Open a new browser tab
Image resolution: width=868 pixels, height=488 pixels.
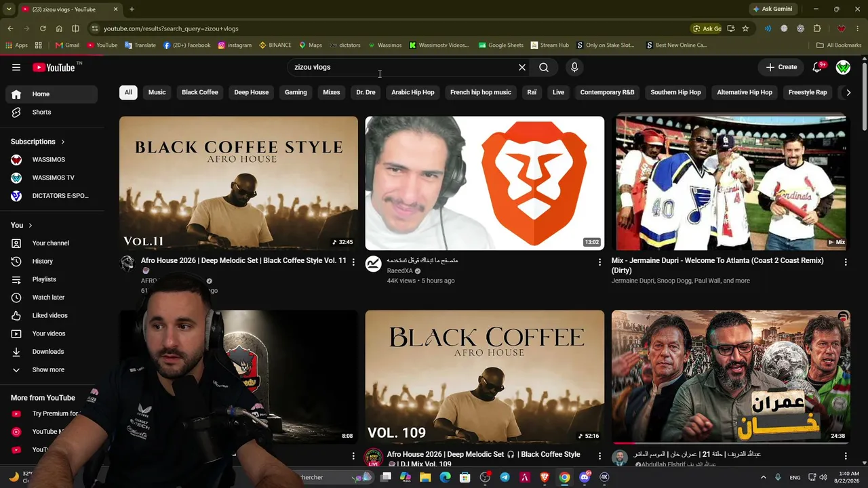pyautogui.click(x=132, y=9)
